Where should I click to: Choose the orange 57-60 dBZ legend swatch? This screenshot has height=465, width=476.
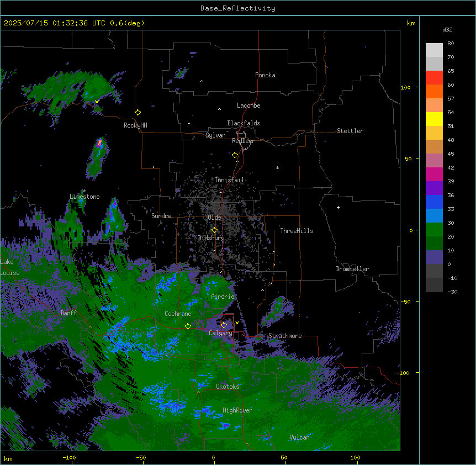(x=434, y=91)
